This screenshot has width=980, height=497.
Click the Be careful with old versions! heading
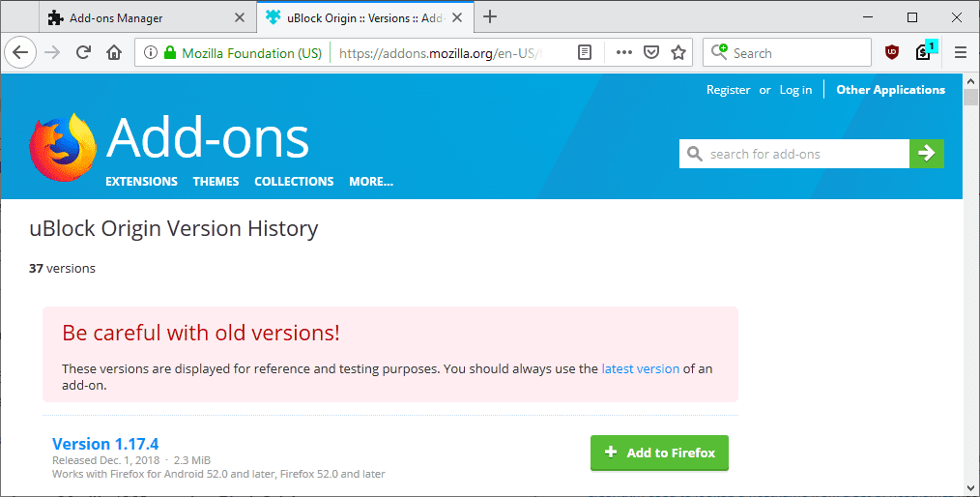click(201, 333)
